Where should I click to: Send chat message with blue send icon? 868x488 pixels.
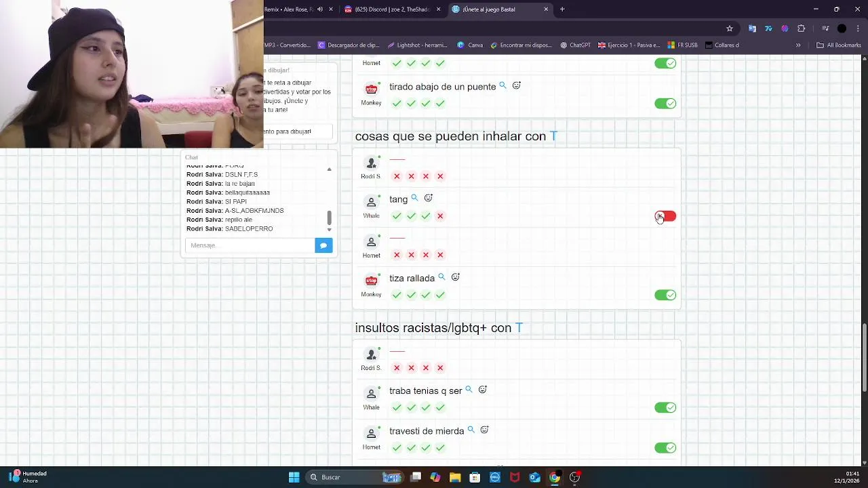(x=323, y=245)
